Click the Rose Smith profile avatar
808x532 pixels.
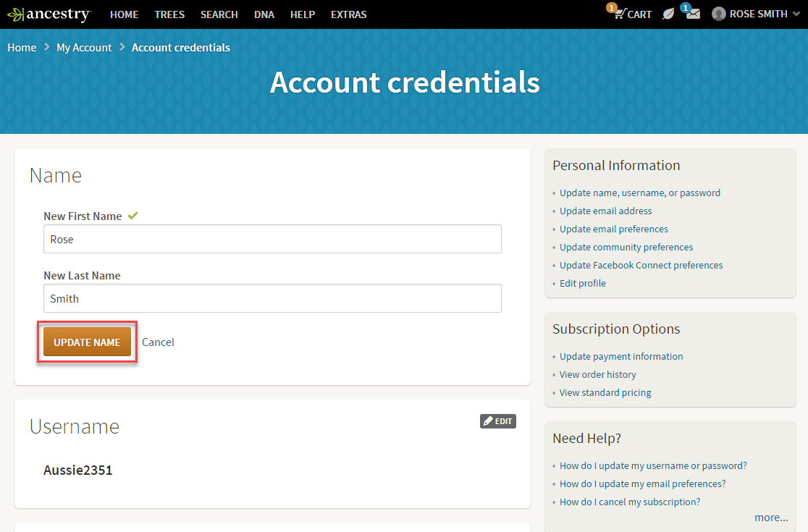[x=718, y=14]
